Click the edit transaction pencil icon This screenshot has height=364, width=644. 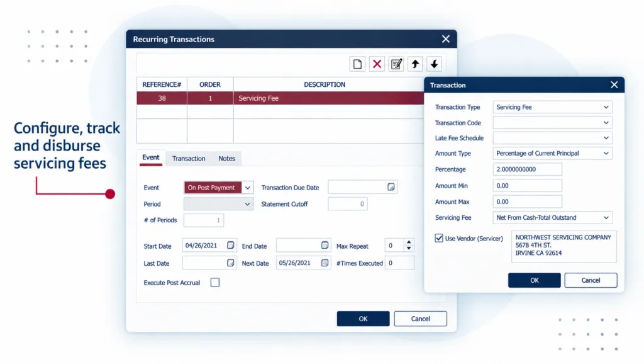click(396, 64)
